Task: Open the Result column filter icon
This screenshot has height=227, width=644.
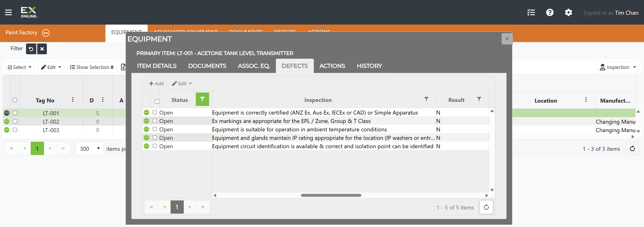Action: [479, 99]
